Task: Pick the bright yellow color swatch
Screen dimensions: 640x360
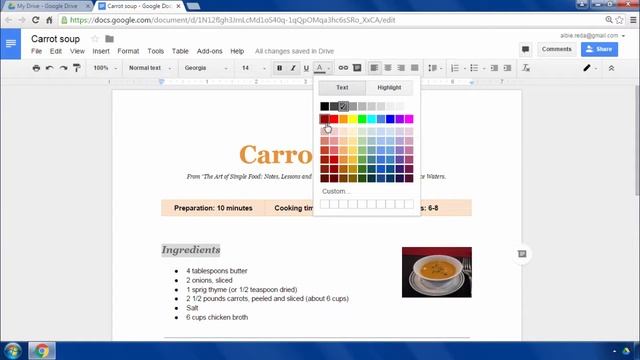Action: [x=353, y=119]
